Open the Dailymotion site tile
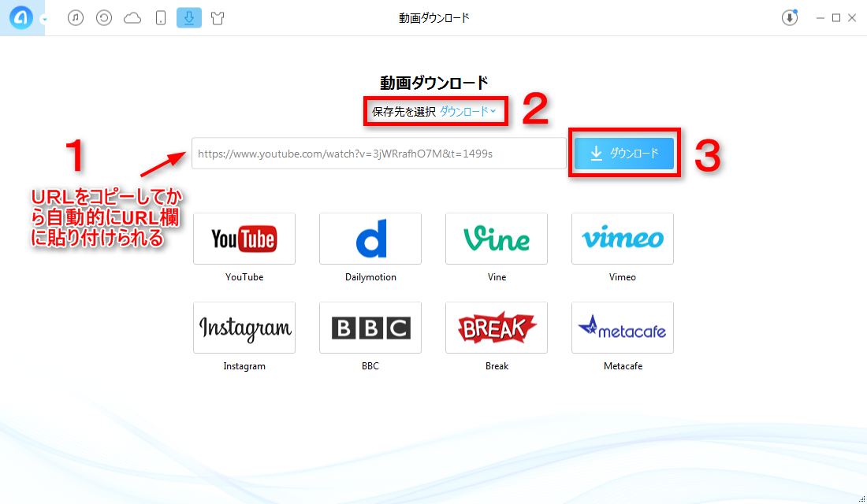867x504 pixels. [370, 239]
